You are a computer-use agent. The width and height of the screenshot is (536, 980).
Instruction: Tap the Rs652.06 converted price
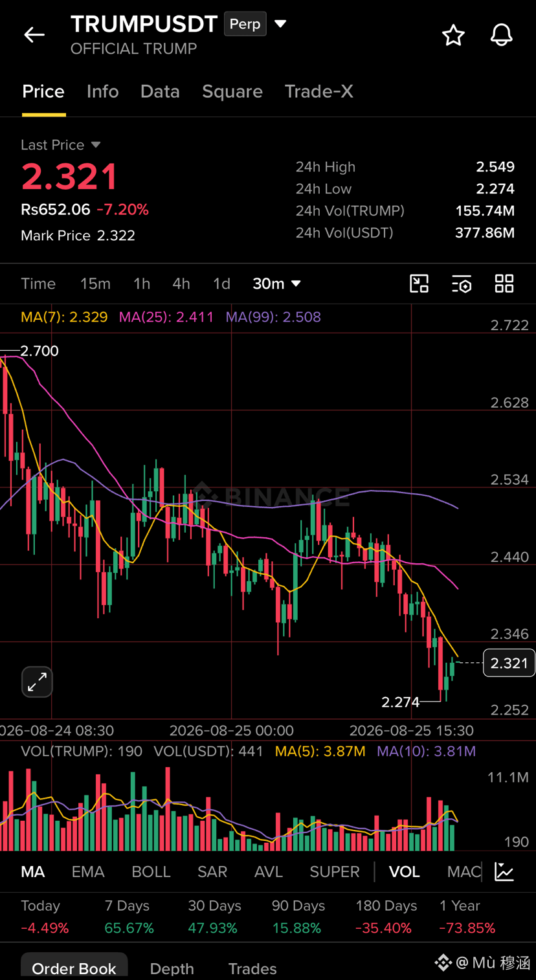(56, 210)
